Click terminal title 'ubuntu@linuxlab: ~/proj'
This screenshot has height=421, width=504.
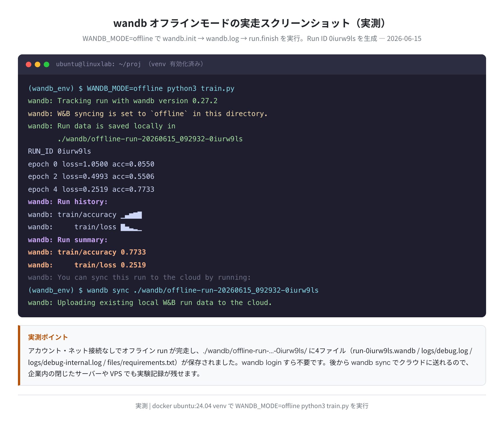pyautogui.click(x=99, y=64)
